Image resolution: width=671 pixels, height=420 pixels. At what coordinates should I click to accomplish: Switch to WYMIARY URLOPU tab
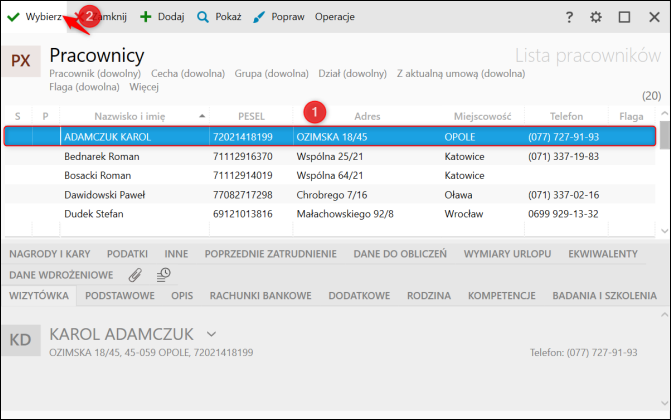tap(507, 254)
